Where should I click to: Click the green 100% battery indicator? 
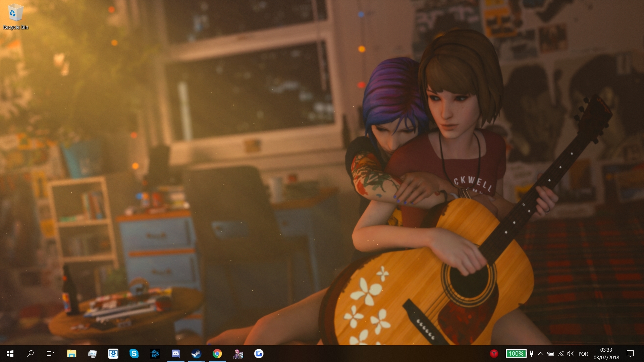pyautogui.click(x=516, y=354)
